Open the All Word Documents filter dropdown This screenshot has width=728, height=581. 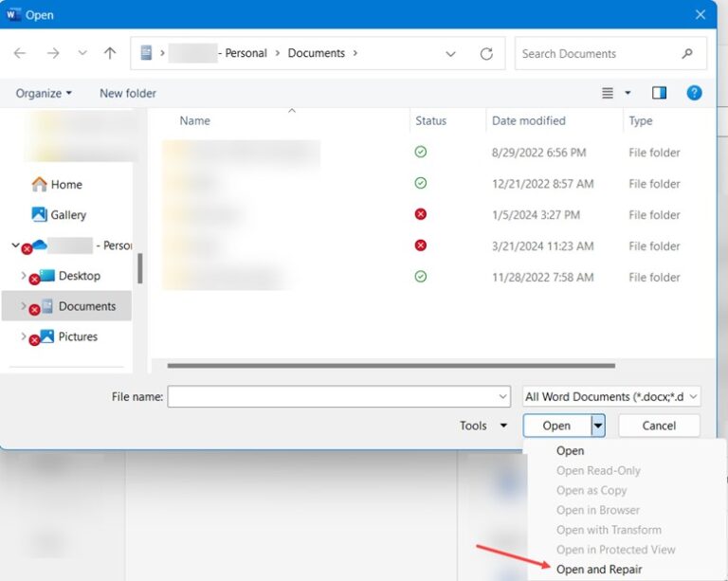611,397
